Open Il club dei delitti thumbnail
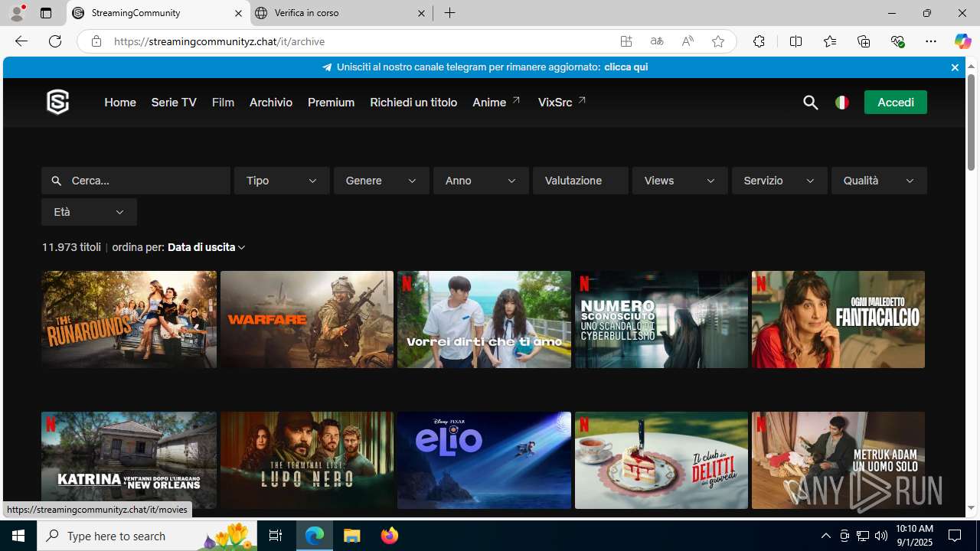 661,460
